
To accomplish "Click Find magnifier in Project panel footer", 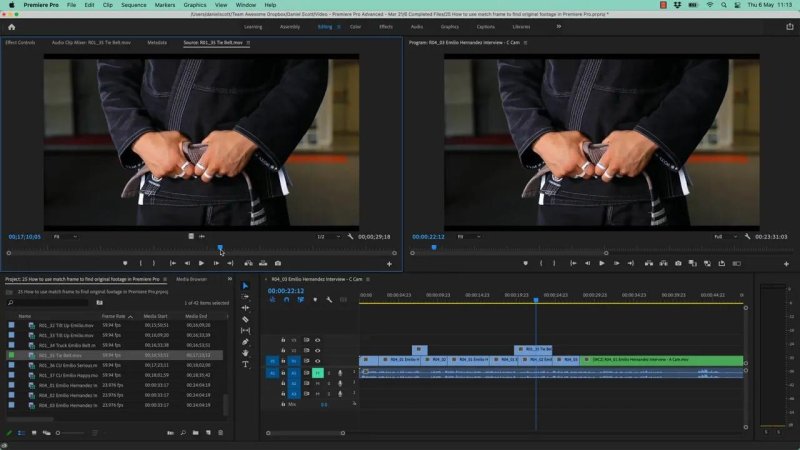I will click(183, 433).
